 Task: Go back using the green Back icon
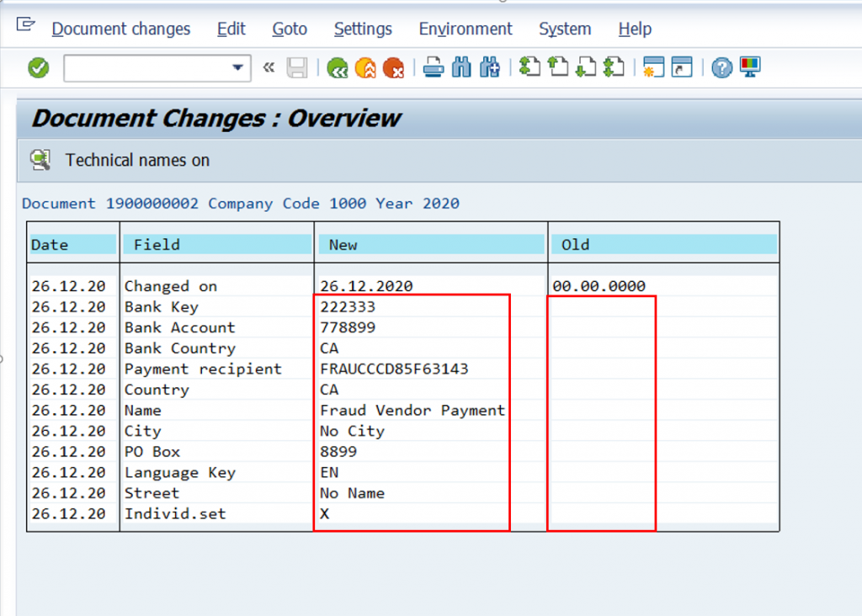pos(337,68)
